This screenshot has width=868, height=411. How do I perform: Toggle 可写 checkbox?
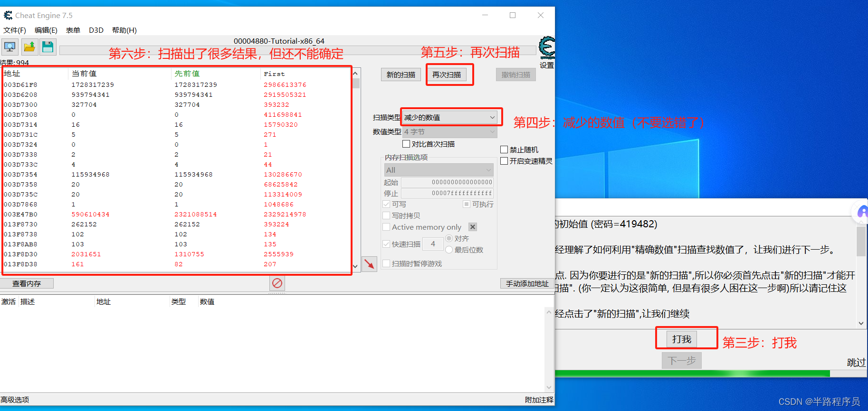click(x=386, y=204)
